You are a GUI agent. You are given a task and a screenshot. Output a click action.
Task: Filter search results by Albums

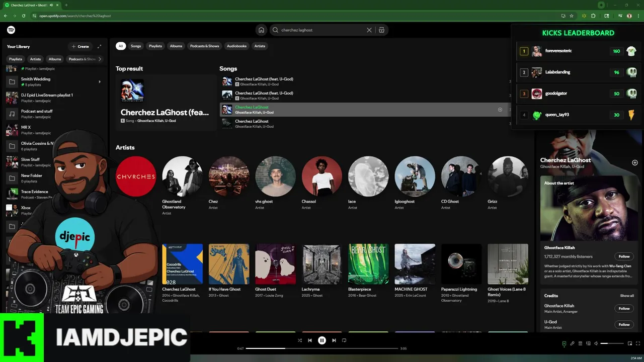176,46
